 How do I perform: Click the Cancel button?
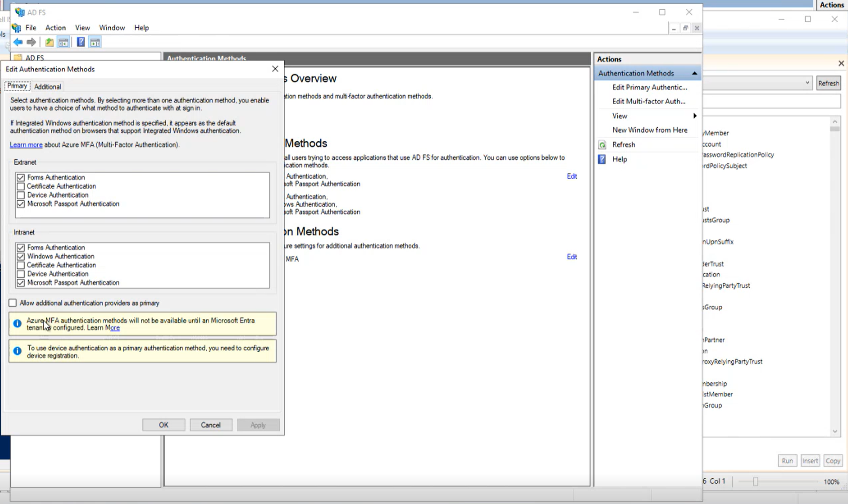click(211, 425)
